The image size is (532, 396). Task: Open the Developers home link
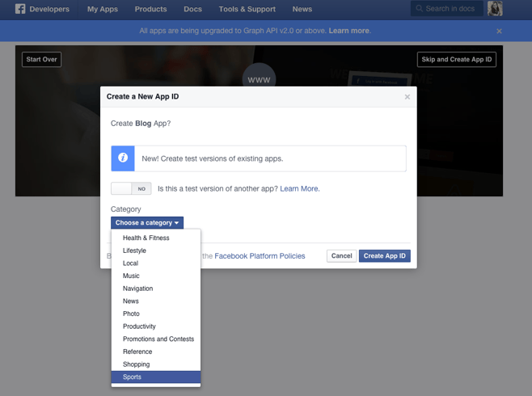49,9
